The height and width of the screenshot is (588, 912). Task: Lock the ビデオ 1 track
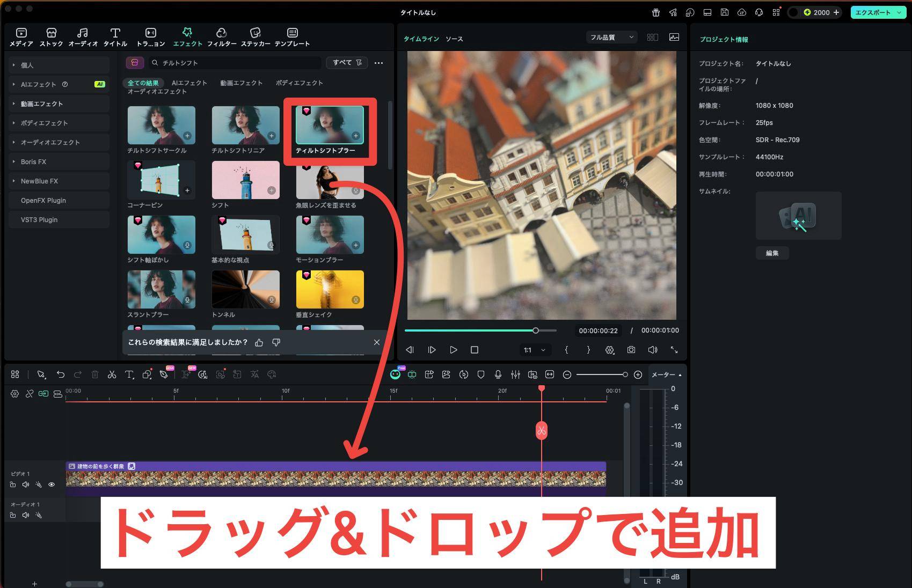(13, 484)
